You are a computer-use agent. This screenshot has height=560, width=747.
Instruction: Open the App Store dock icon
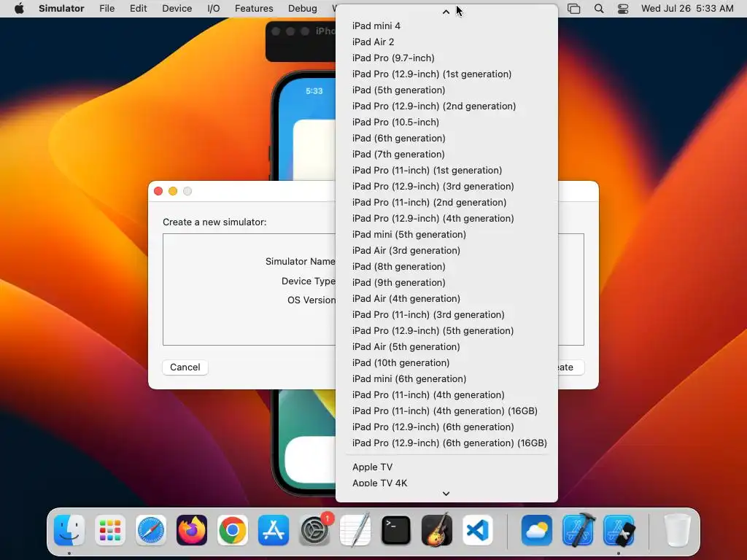click(x=274, y=530)
